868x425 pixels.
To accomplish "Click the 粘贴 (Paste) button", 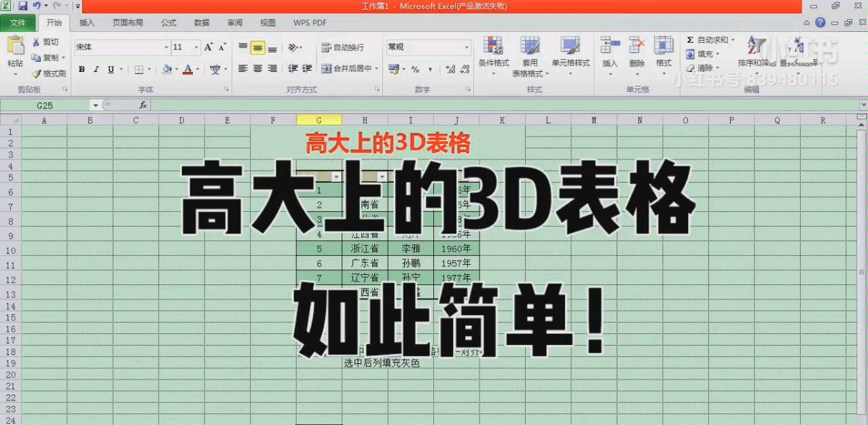I will (x=15, y=54).
